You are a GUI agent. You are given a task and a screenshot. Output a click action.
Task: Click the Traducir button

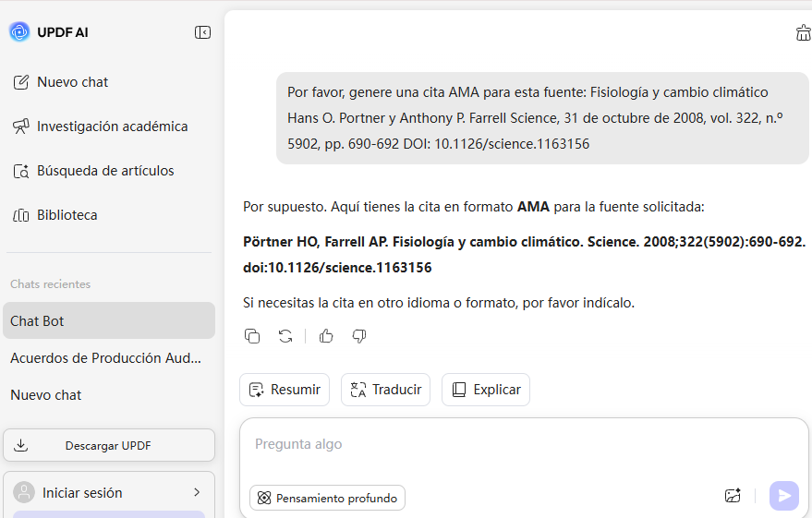[386, 390]
